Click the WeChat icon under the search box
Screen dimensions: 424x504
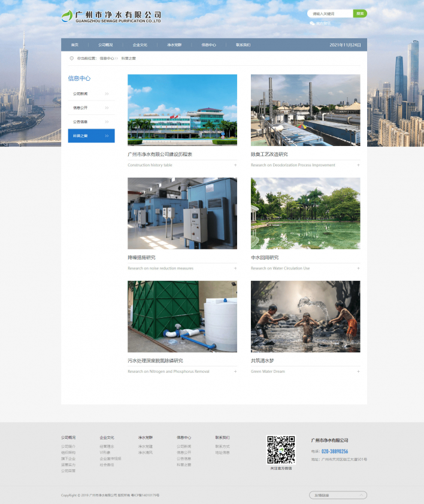point(312,23)
